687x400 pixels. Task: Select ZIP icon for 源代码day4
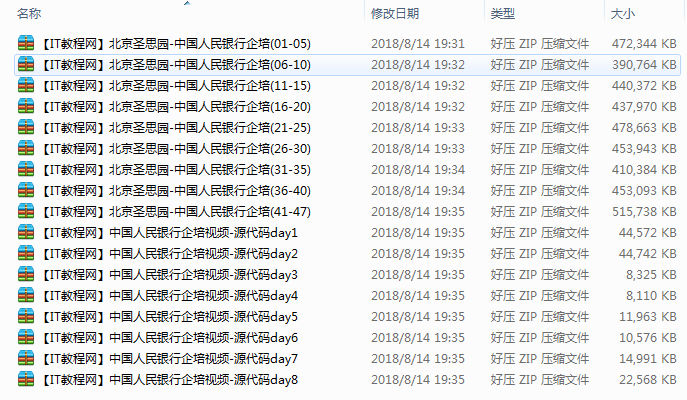click(x=26, y=295)
